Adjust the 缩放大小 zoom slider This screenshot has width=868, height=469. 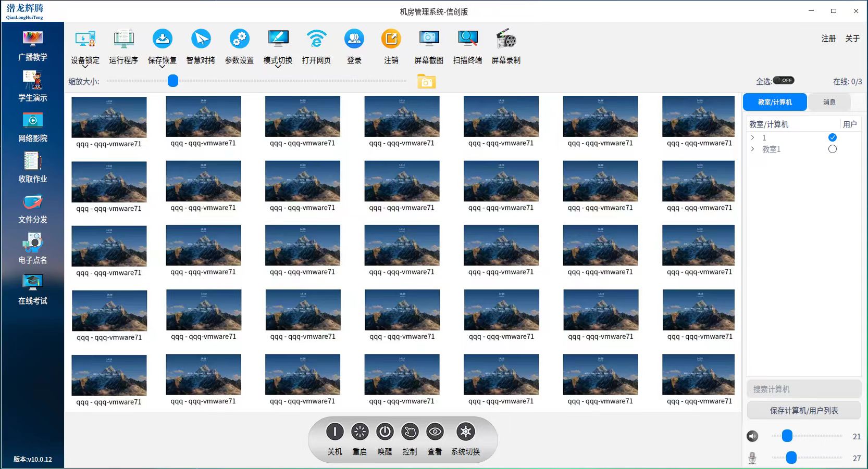click(173, 81)
